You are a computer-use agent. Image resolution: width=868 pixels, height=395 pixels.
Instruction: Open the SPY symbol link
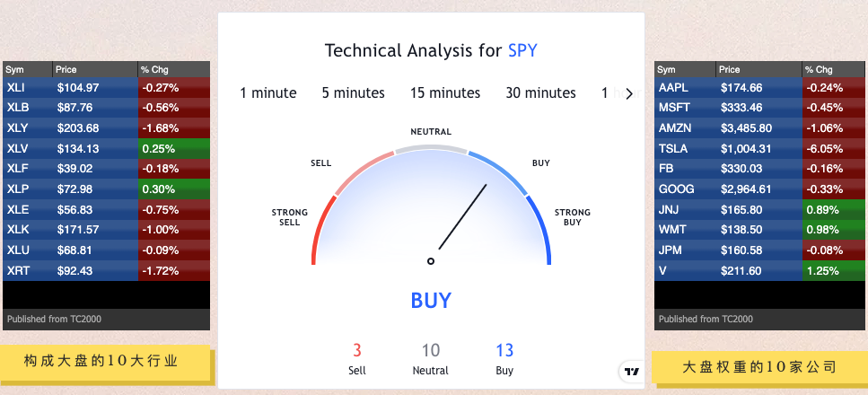pyautogui.click(x=522, y=51)
